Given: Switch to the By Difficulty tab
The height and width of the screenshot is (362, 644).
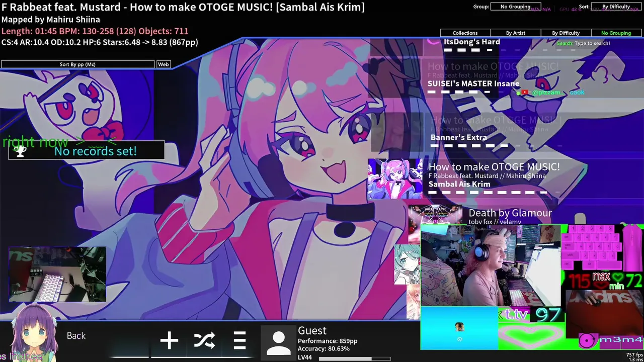Looking at the screenshot, I should click(566, 33).
